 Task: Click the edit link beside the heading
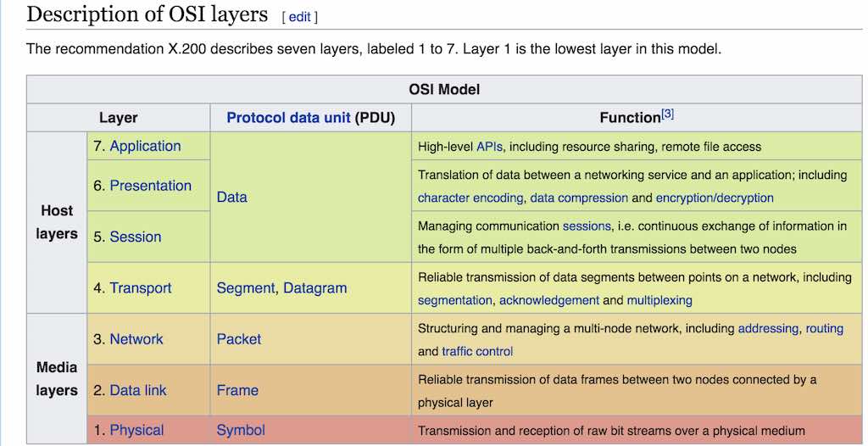[300, 17]
